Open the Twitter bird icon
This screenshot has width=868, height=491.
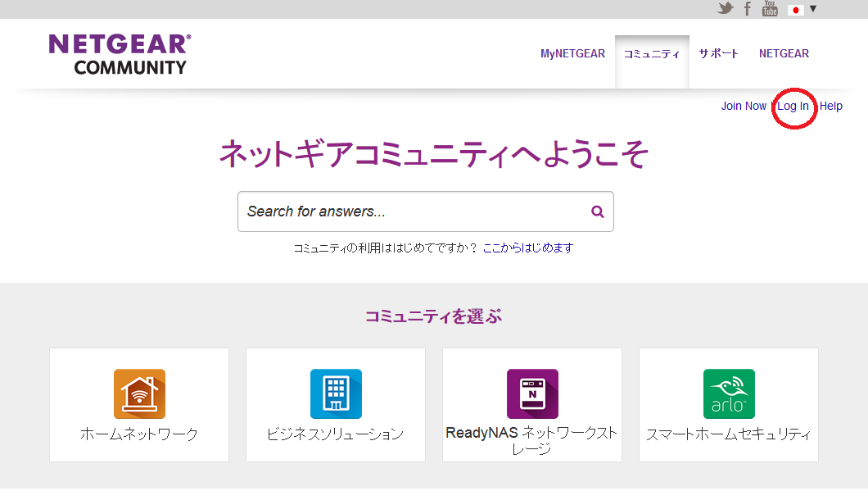(726, 8)
